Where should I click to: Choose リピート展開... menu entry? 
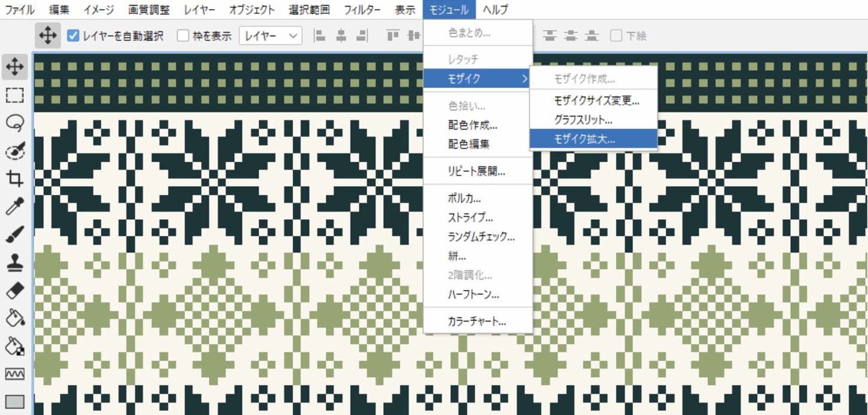pos(478,172)
